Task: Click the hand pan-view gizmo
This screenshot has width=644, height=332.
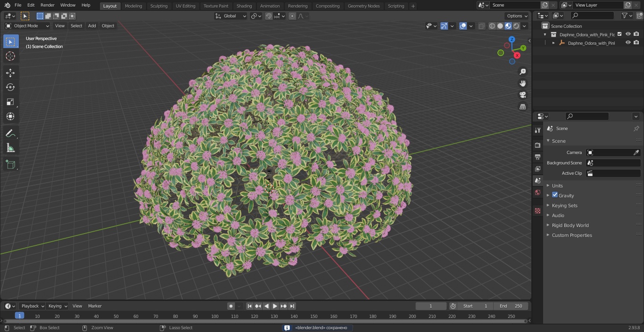Action: (x=522, y=83)
